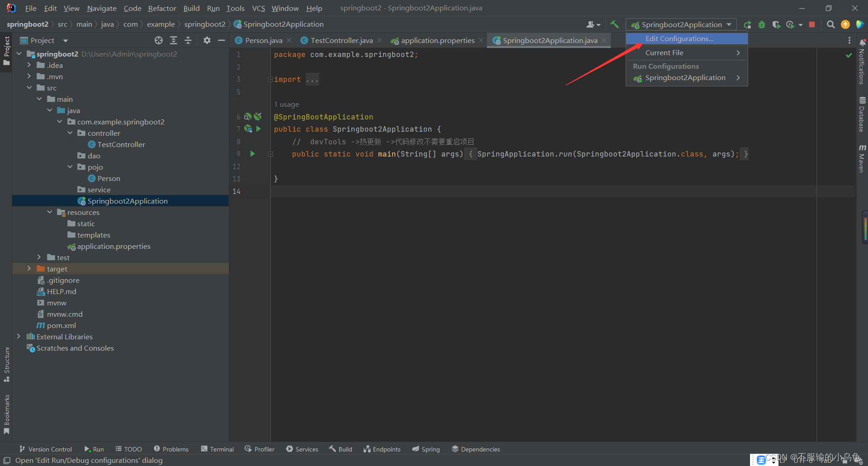Open Search Everywhere magnifier icon
Image resolution: width=868 pixels, height=466 pixels.
coord(830,24)
